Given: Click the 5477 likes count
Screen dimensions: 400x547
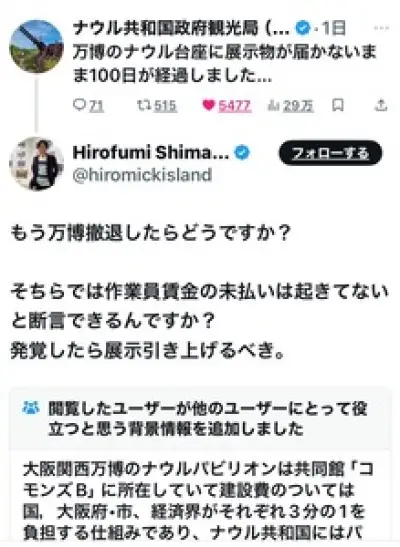Looking at the screenshot, I should 234,105.
